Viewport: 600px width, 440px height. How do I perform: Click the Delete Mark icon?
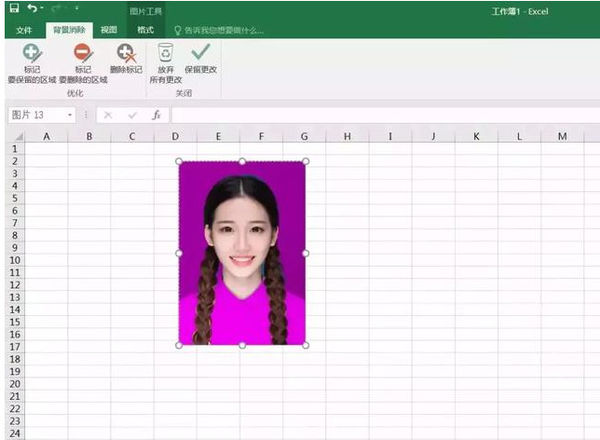125,53
